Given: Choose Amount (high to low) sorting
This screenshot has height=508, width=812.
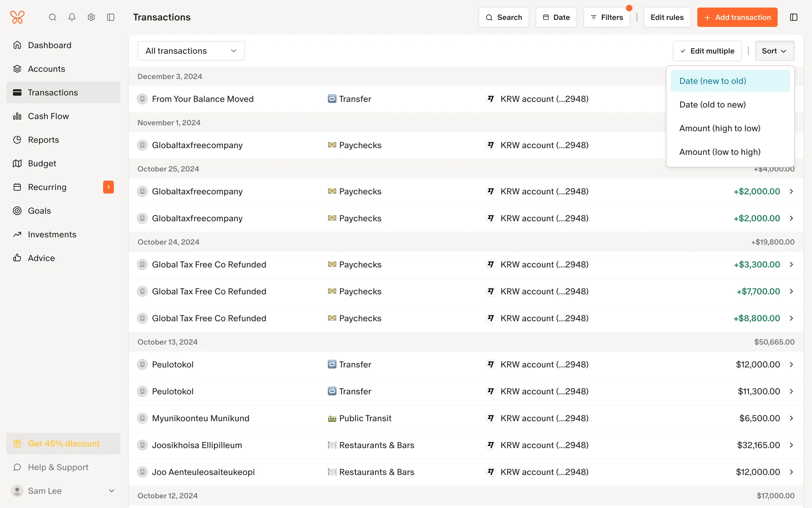Looking at the screenshot, I should 719,128.
